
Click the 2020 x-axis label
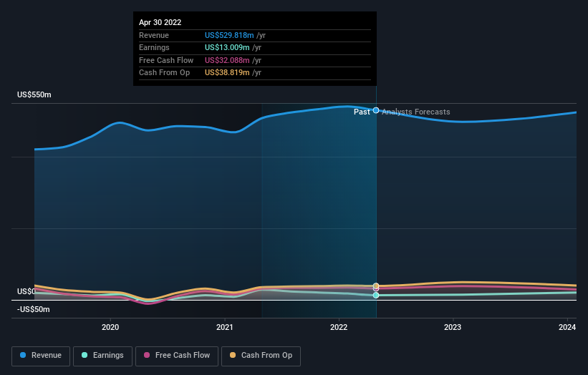point(110,327)
